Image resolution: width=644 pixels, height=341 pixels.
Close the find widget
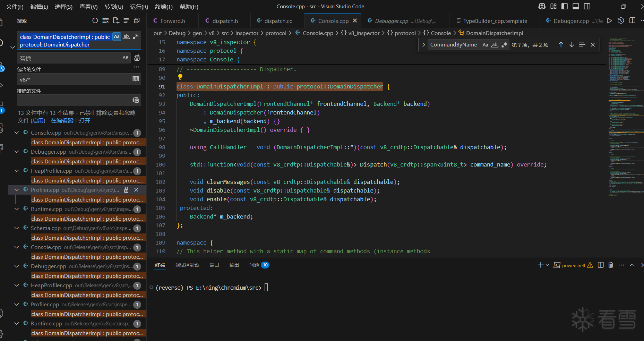pos(593,45)
